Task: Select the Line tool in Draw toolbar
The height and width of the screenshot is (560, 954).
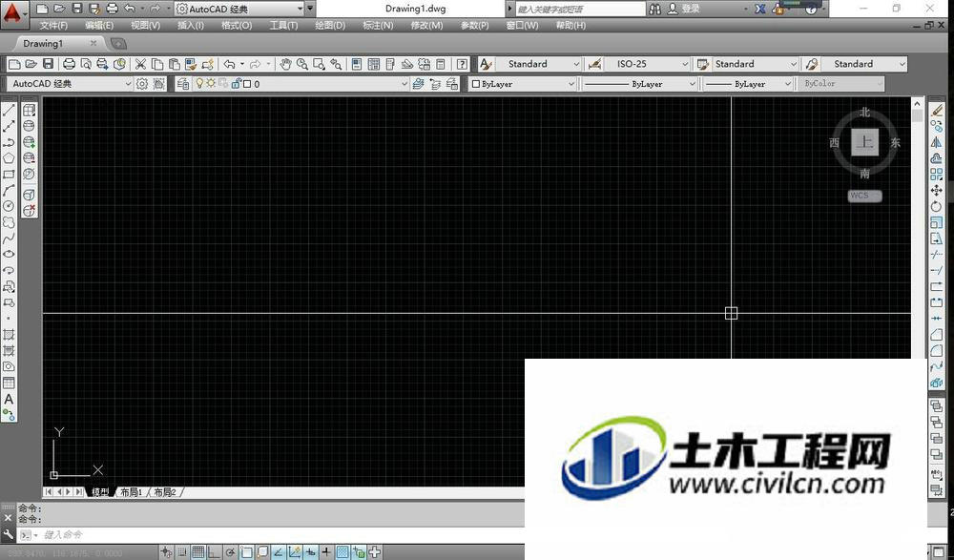Action: coord(9,110)
